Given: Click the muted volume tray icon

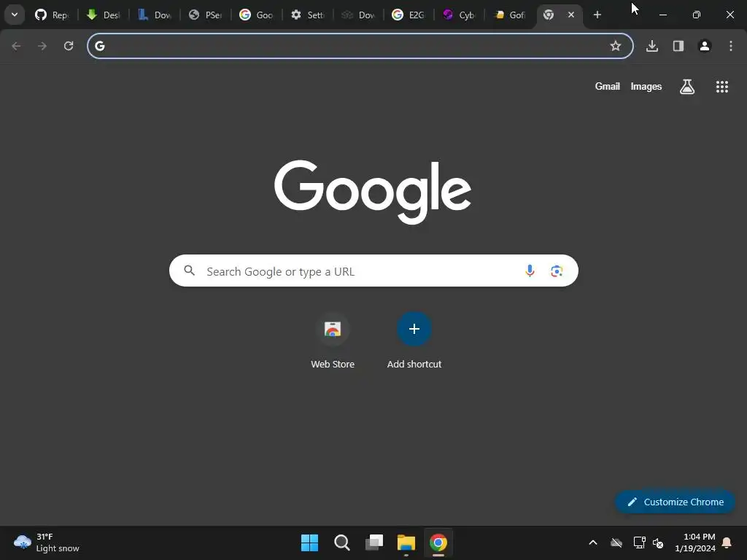Looking at the screenshot, I should click(658, 542).
